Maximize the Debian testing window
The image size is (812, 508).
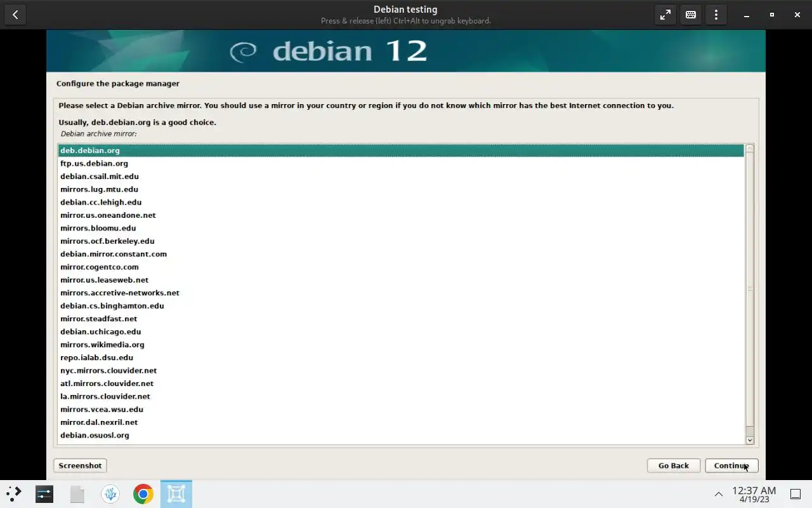pyautogui.click(x=772, y=15)
